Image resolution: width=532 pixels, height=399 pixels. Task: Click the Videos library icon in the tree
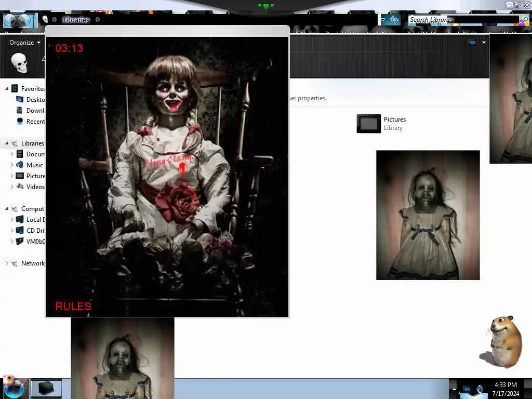coord(20,187)
